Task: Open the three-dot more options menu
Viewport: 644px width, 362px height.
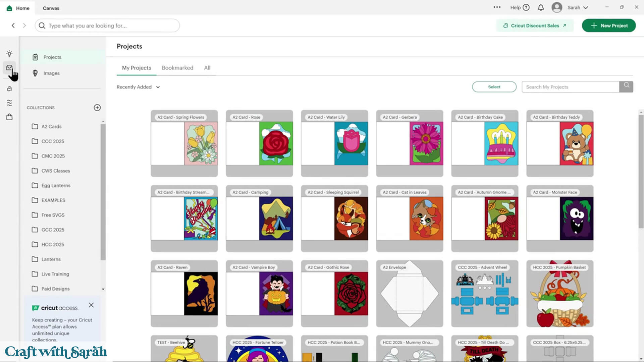Action: 497,7
